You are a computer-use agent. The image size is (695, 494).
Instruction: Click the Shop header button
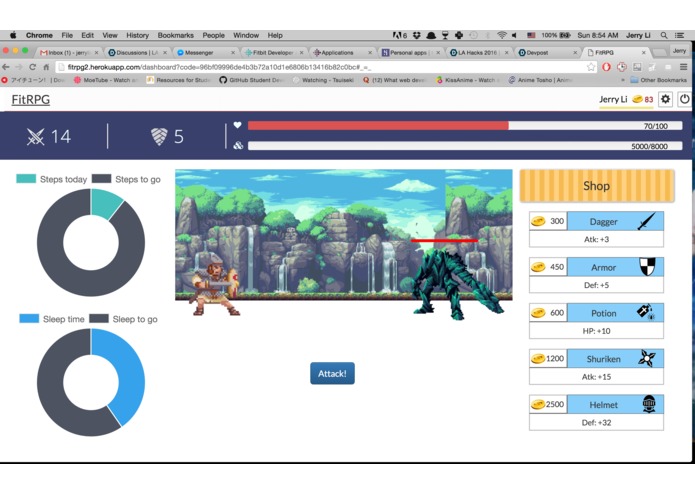pos(597,186)
